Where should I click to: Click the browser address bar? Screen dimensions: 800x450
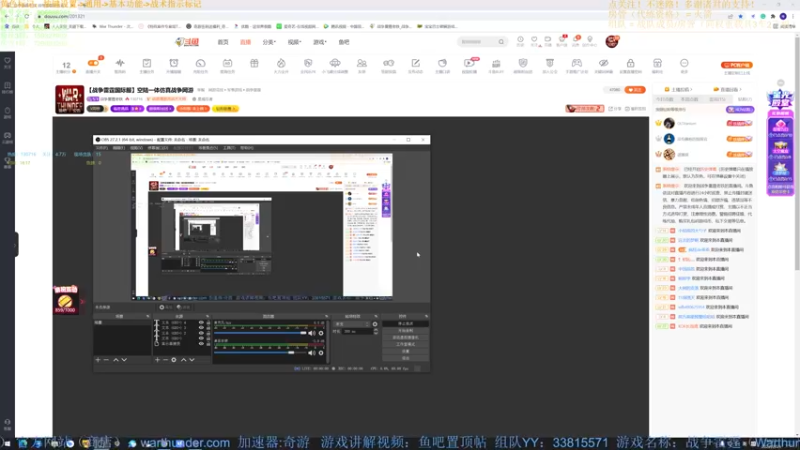pos(378,16)
